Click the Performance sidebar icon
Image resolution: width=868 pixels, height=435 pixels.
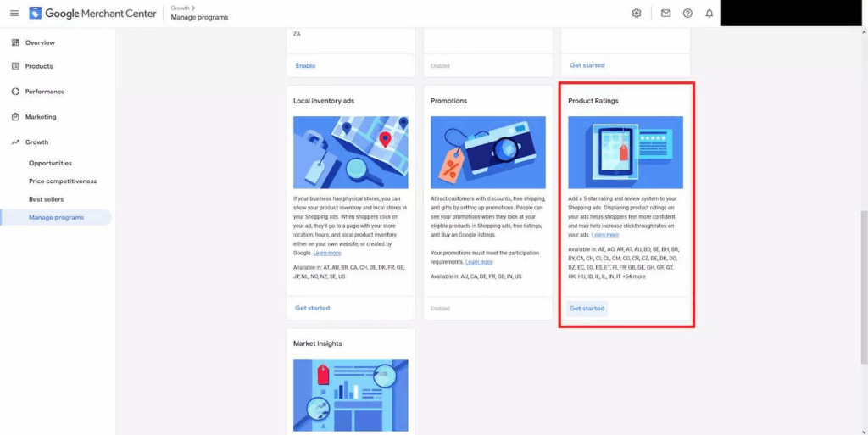[15, 92]
